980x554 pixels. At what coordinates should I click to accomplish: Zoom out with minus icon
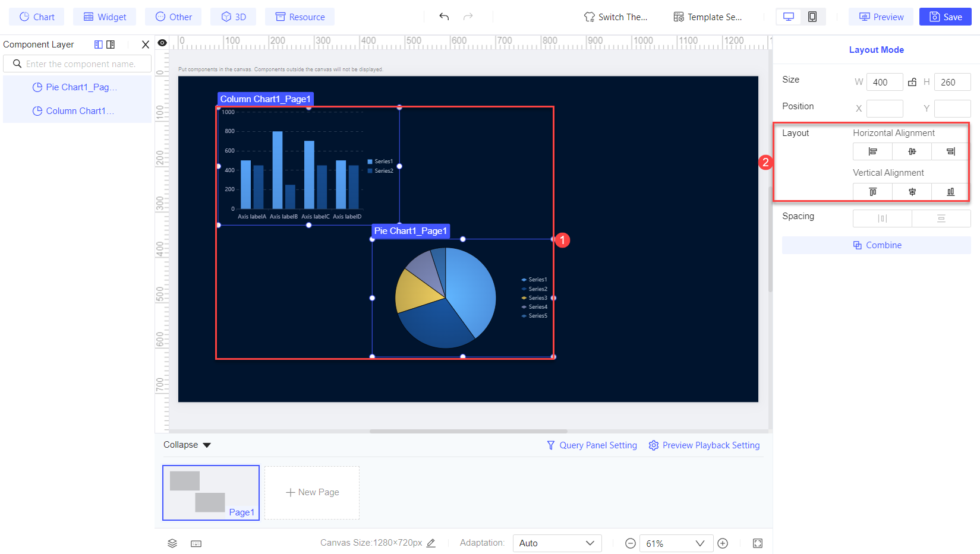click(x=631, y=543)
